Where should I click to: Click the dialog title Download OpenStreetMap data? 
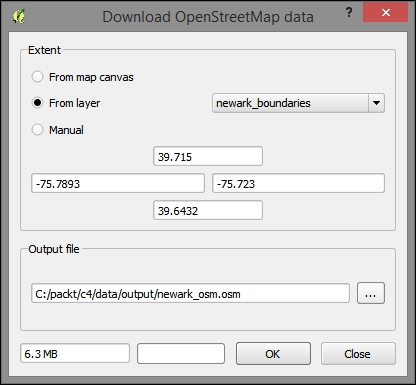click(208, 17)
